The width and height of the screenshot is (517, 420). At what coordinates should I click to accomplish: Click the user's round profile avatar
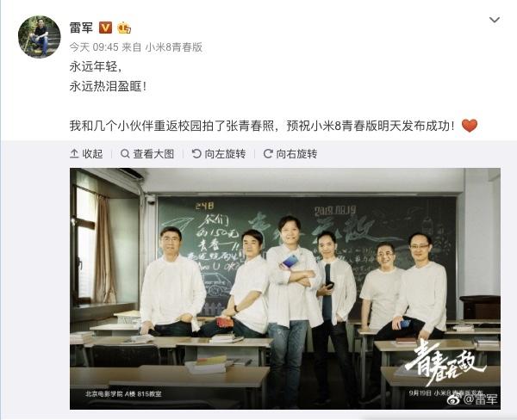(x=40, y=37)
